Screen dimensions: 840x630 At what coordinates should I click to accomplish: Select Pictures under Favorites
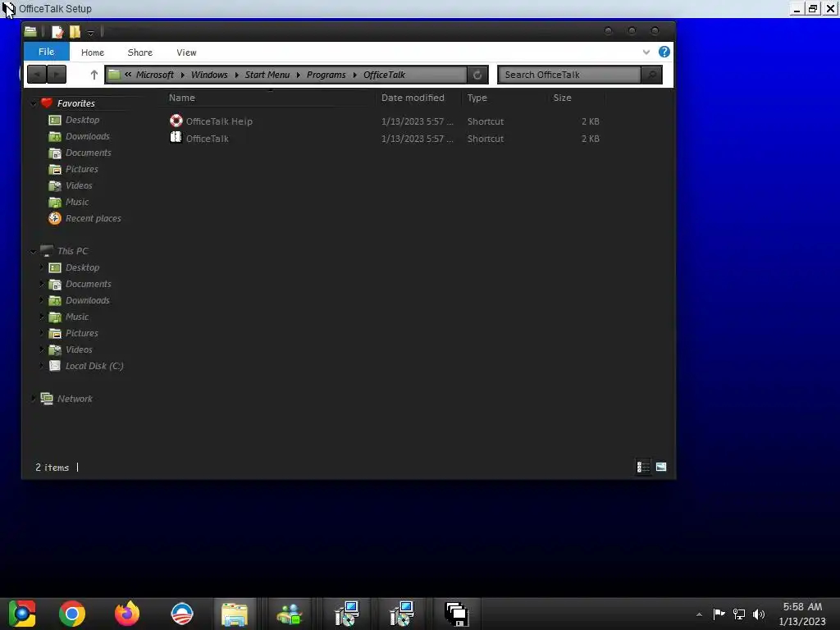pos(82,169)
